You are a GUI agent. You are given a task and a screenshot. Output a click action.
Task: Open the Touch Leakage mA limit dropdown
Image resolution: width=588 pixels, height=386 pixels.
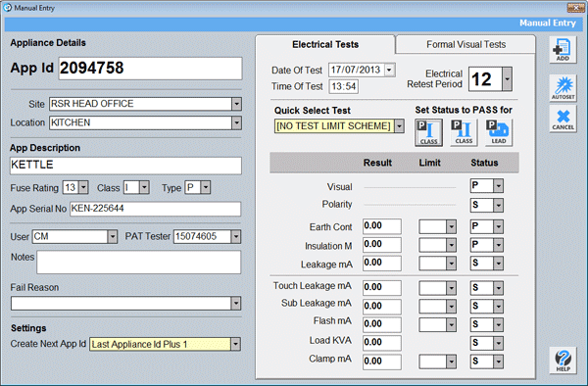pyautogui.click(x=451, y=288)
